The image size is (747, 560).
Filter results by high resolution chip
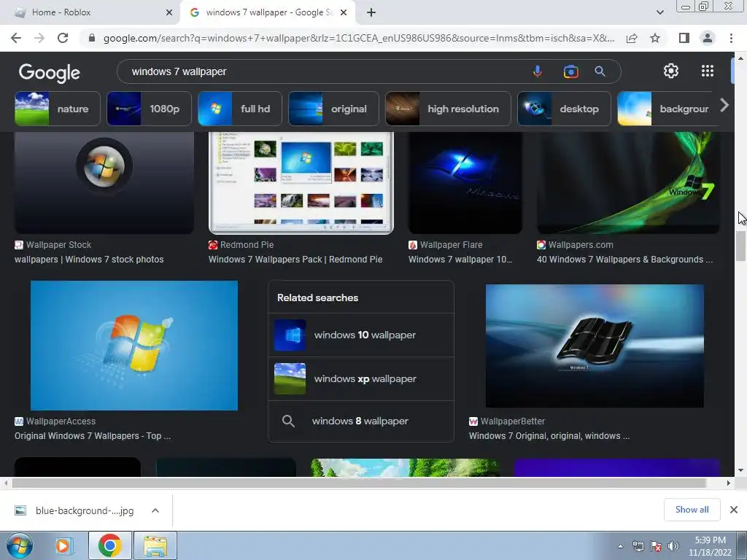click(448, 109)
